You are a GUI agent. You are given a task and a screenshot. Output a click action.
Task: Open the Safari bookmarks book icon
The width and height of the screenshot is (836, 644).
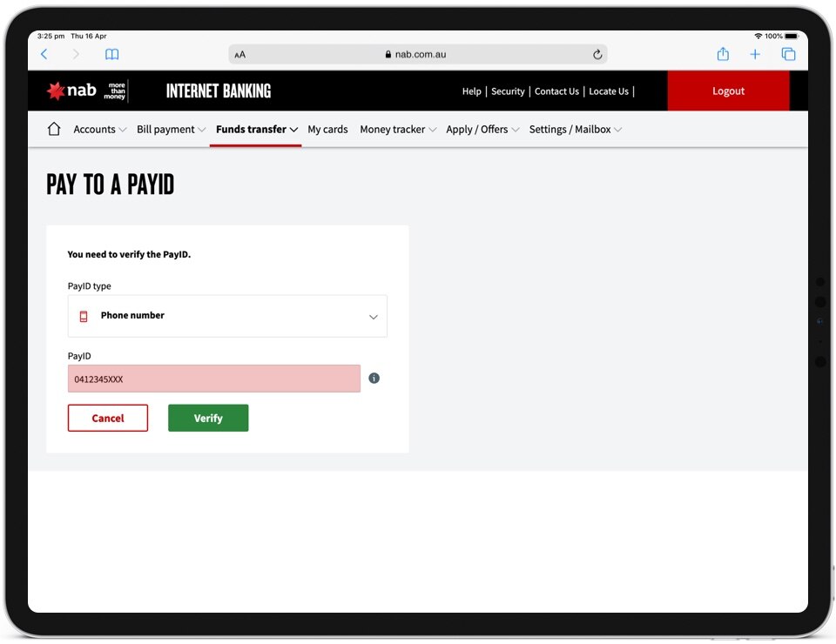[x=112, y=54]
